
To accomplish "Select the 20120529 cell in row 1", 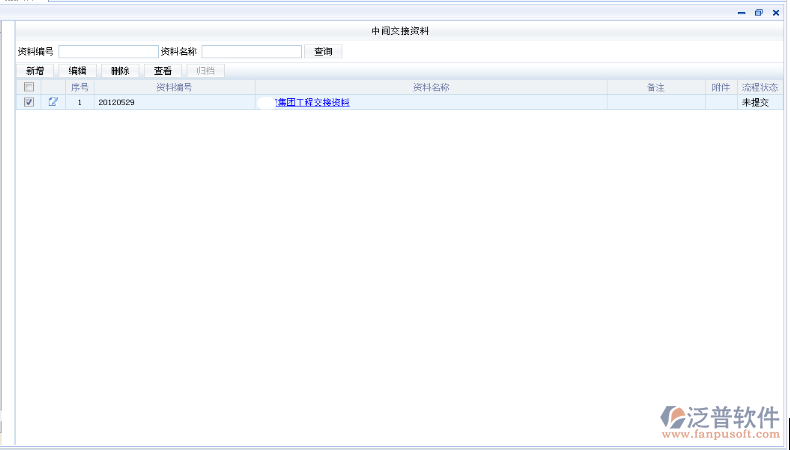I will coord(116,103).
